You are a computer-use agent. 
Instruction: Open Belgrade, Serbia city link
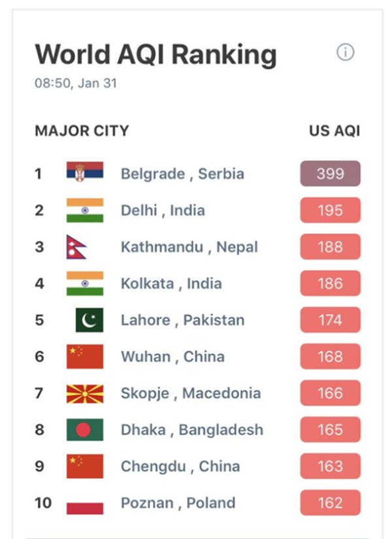[x=182, y=174]
